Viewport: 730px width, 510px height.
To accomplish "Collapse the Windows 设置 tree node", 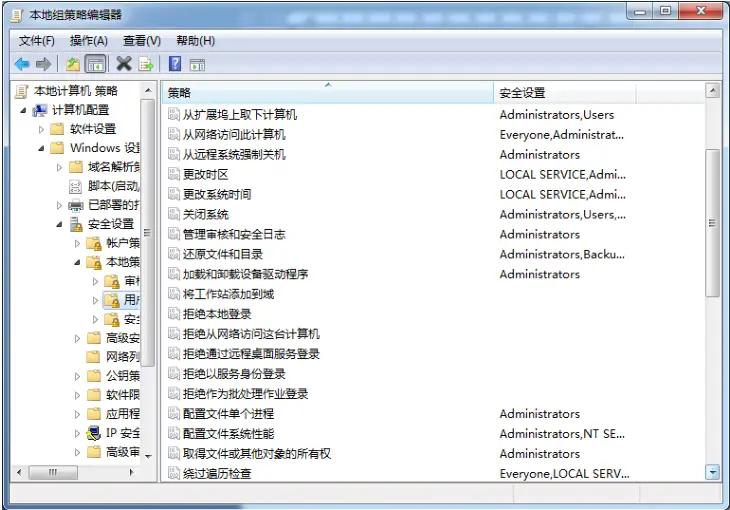I will 41,149.
